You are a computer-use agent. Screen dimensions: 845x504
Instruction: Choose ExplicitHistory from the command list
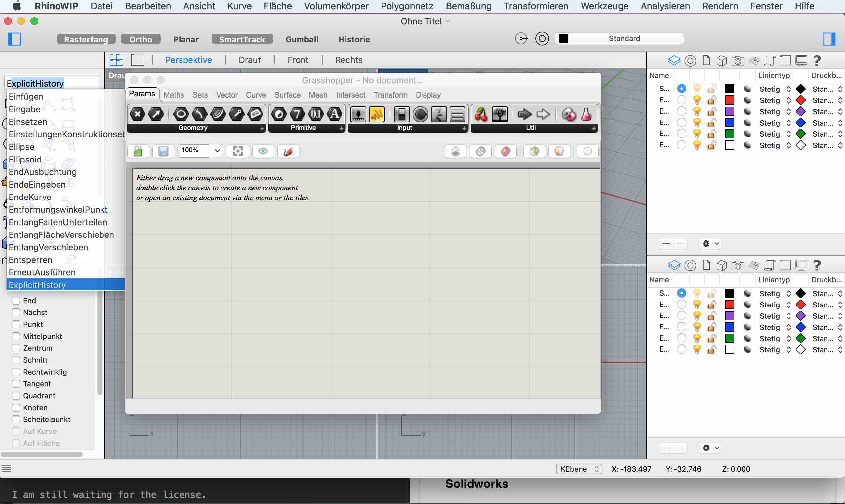(x=65, y=285)
